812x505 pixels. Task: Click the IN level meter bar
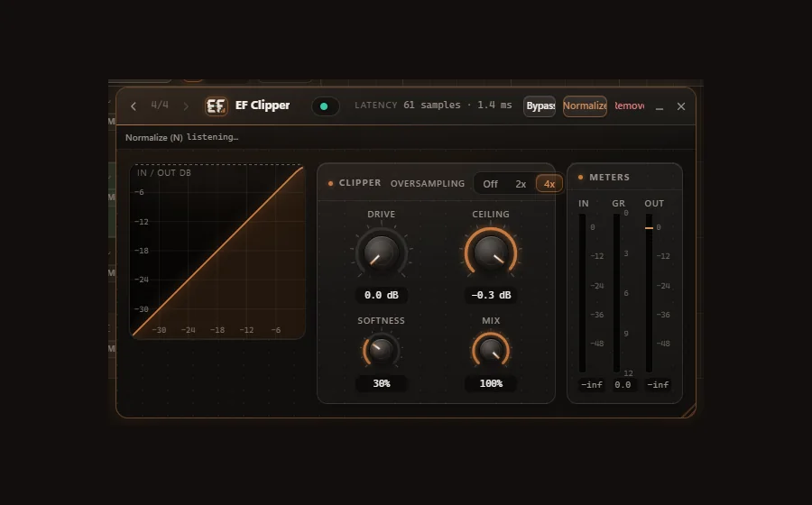coord(583,293)
